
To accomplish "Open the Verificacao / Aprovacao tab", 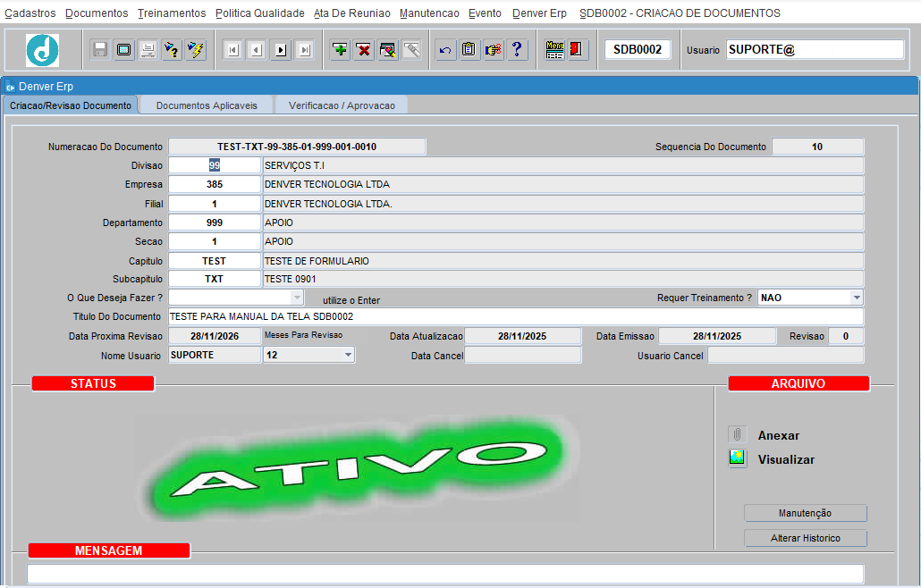I will [342, 105].
